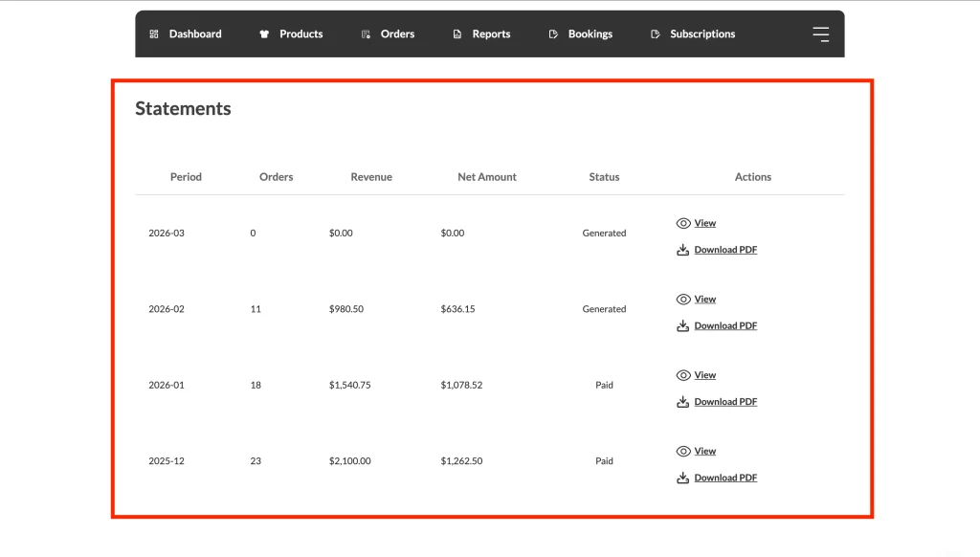The width and height of the screenshot is (980, 557).
Task: Open the Products menu item
Action: (x=301, y=33)
